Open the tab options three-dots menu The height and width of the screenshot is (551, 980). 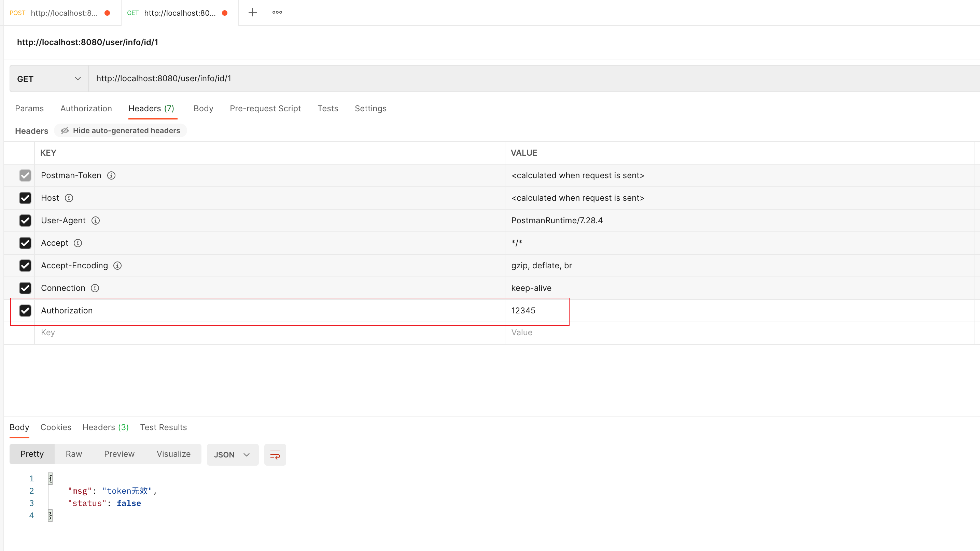[277, 13]
